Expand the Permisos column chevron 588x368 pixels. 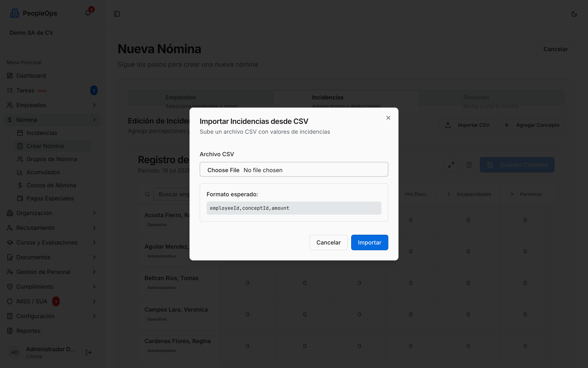coord(512,194)
